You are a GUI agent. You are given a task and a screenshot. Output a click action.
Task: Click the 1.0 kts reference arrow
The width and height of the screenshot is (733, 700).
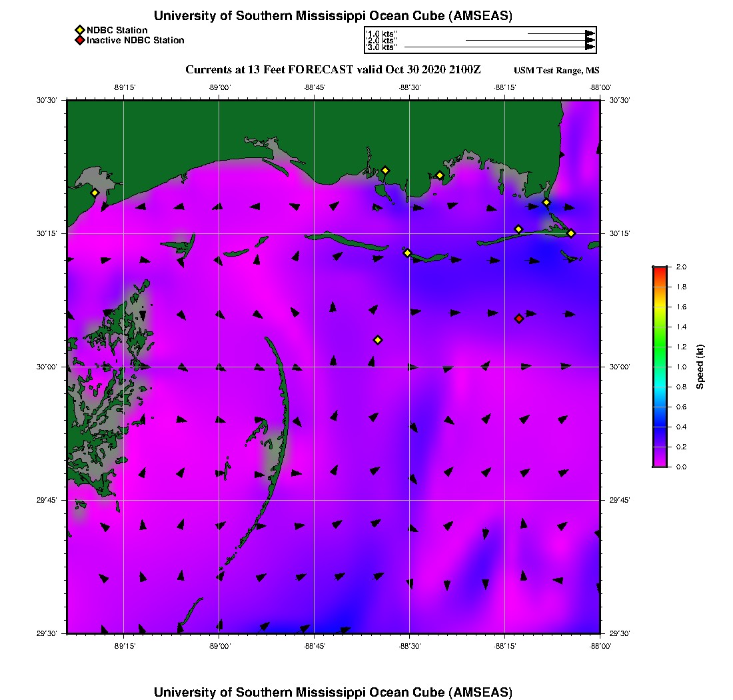click(x=560, y=33)
